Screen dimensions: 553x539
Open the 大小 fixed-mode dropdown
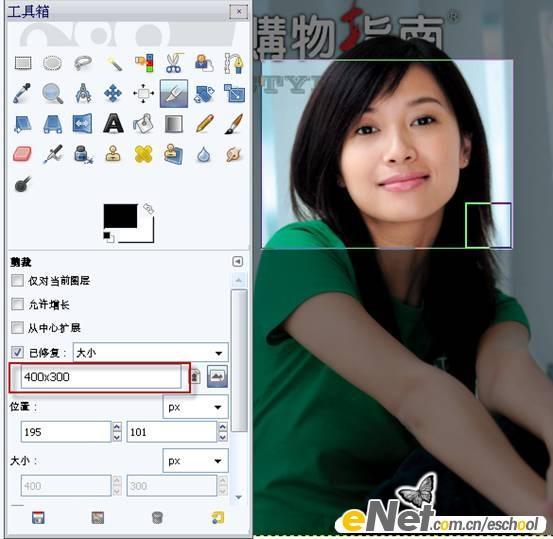[151, 352]
